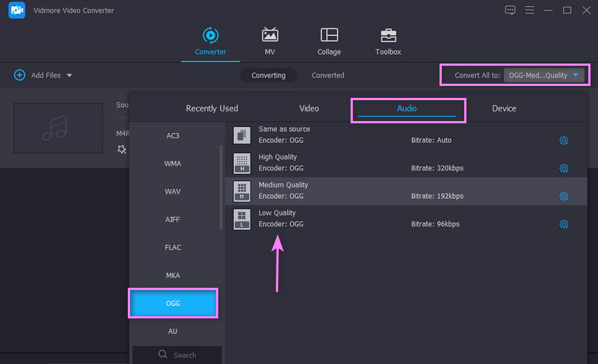Image resolution: width=598 pixels, height=364 pixels.
Task: Switch to the Collage module
Action: coord(329,35)
